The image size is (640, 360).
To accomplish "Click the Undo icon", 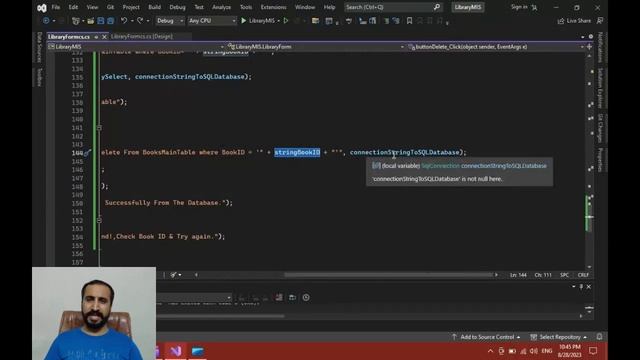I will (124, 20).
